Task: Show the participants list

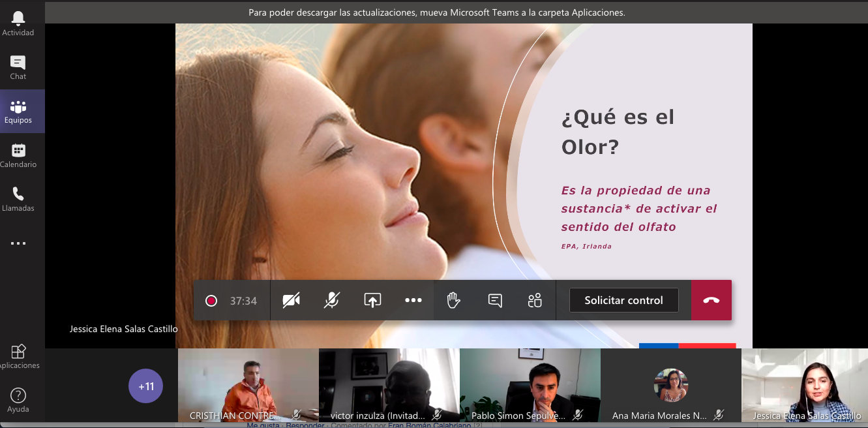Action: pyautogui.click(x=535, y=300)
